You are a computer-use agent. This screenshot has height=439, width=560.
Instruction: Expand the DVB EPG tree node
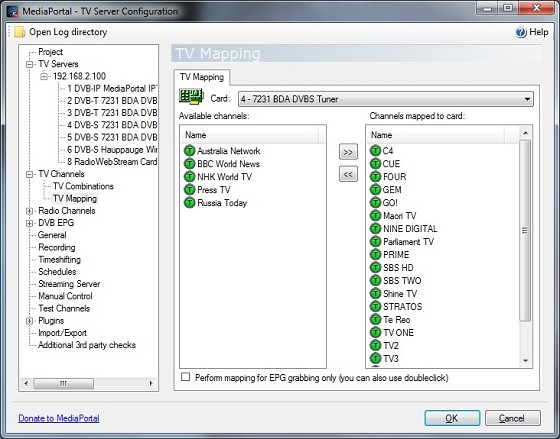[x=30, y=223]
